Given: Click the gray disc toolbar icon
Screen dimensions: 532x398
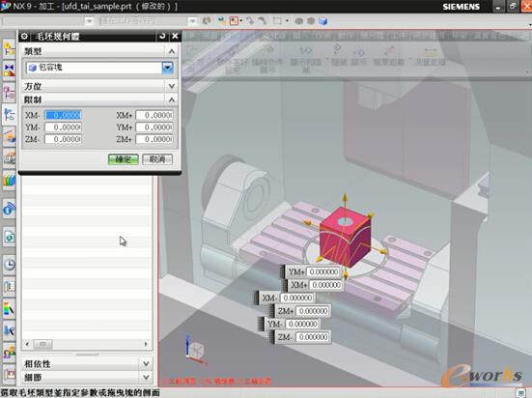Looking at the screenshot, I should [x=298, y=21].
